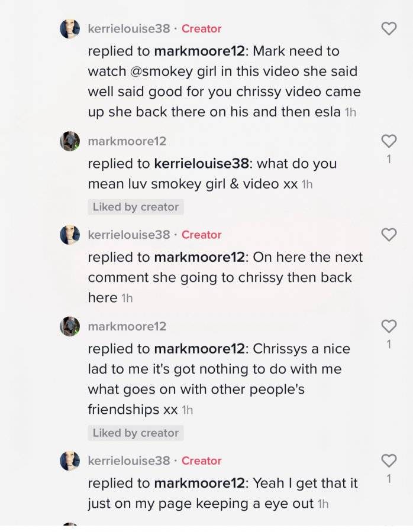Open markmoore12 username above 'Chrissys a nice lad'
The image size is (413, 532).
(127, 326)
